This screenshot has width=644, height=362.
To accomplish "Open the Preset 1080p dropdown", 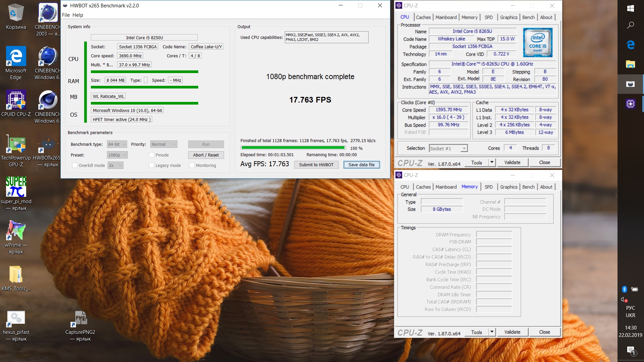I will [x=117, y=155].
